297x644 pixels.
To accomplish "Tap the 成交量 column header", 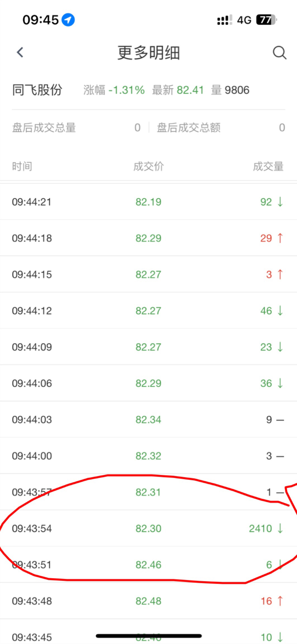I will pos(268,166).
